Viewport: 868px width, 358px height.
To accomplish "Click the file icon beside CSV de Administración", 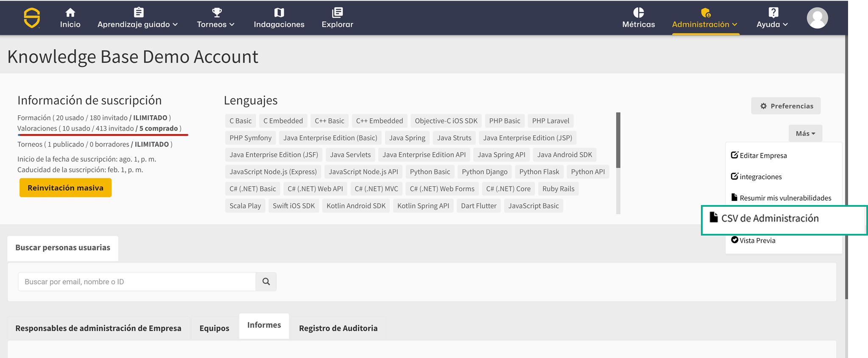I will click(714, 217).
